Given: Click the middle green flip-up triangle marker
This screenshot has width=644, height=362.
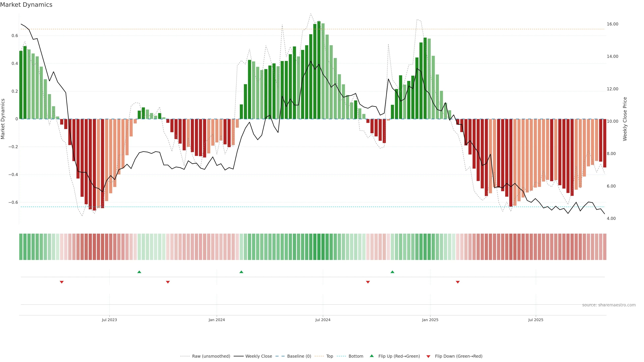Looking at the screenshot, I should pos(241,272).
